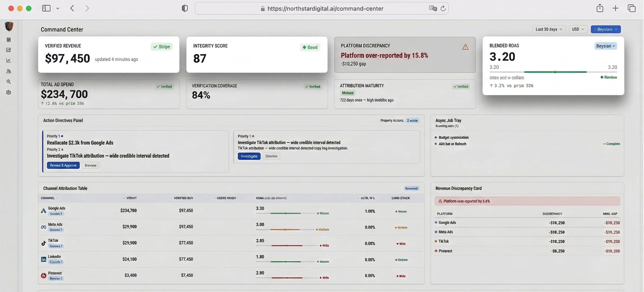
Task: Open the Beysian dropdown in Blended ROAS card
Action: tap(605, 46)
